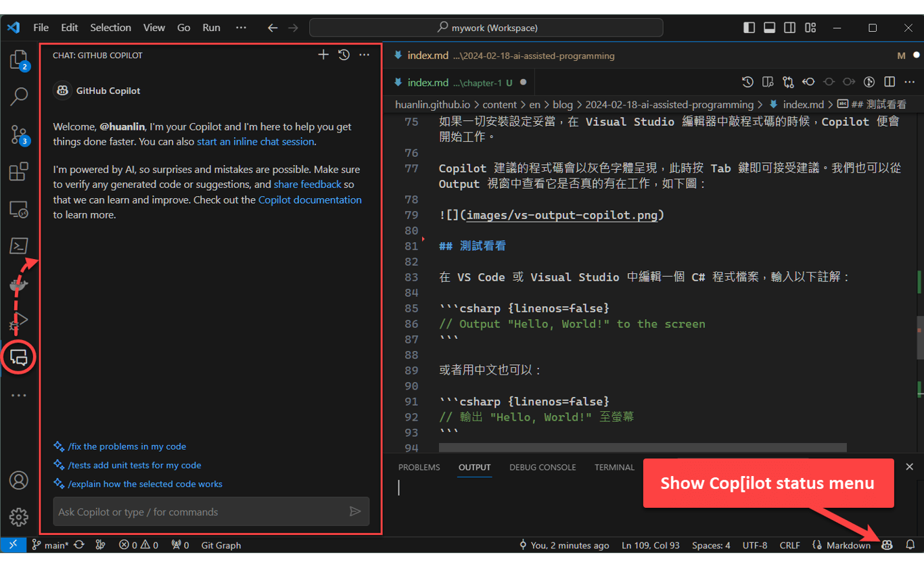Open the terminal-shaped PowerShell activity bar icon

pyautogui.click(x=19, y=245)
